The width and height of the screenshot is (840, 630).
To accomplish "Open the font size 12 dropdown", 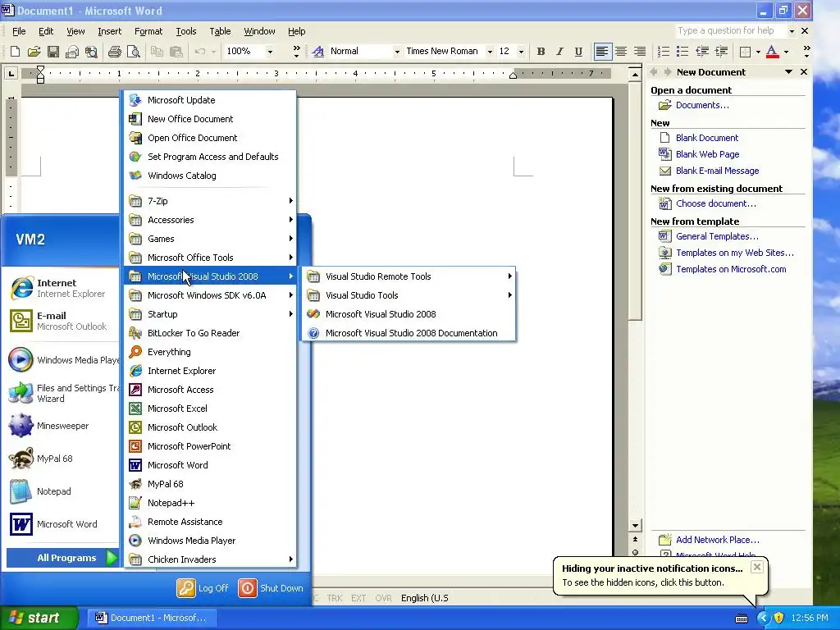I will point(521,52).
